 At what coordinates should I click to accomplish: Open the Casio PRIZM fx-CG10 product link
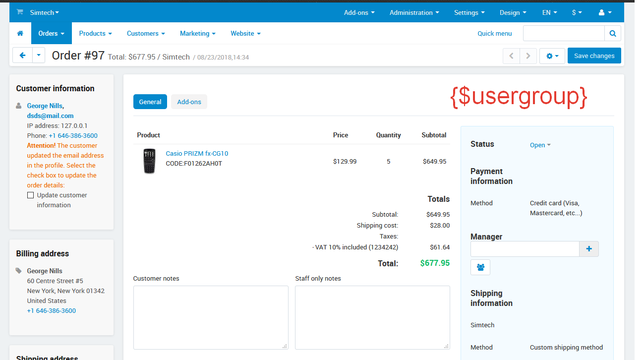tap(197, 154)
